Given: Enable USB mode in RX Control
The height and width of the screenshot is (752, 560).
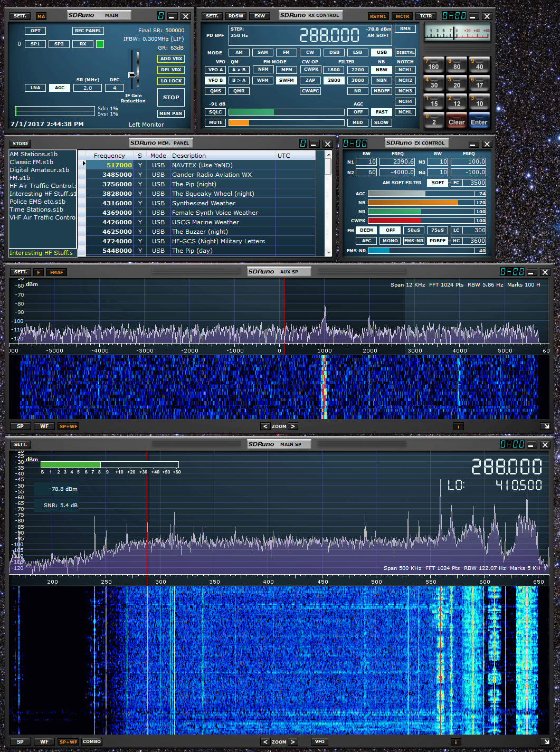Looking at the screenshot, I should pyautogui.click(x=382, y=52).
